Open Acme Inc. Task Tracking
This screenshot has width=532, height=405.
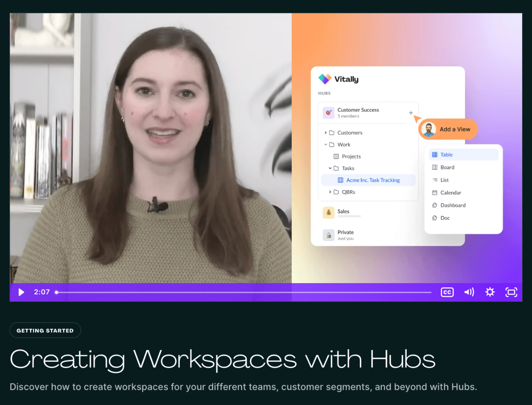coord(368,180)
